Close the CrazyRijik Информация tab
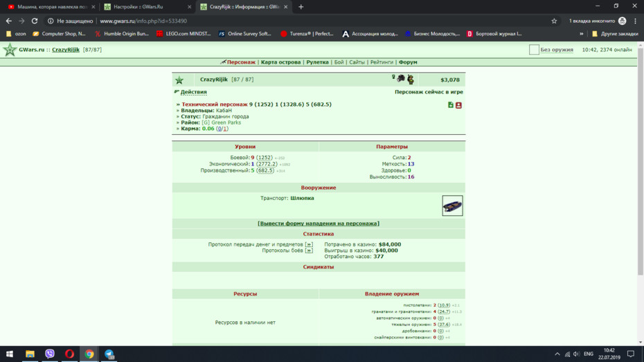The image size is (644, 362). (x=285, y=7)
